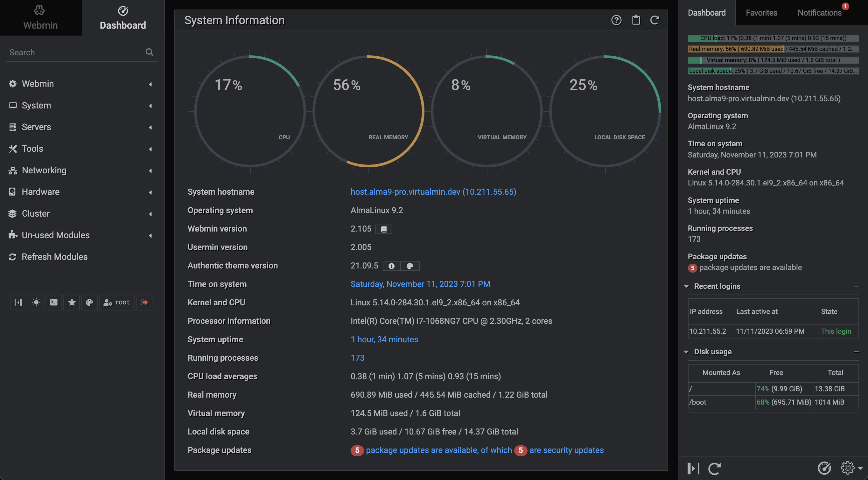The width and height of the screenshot is (868, 480).
Task: Reload the right side panel
Action: (715, 468)
